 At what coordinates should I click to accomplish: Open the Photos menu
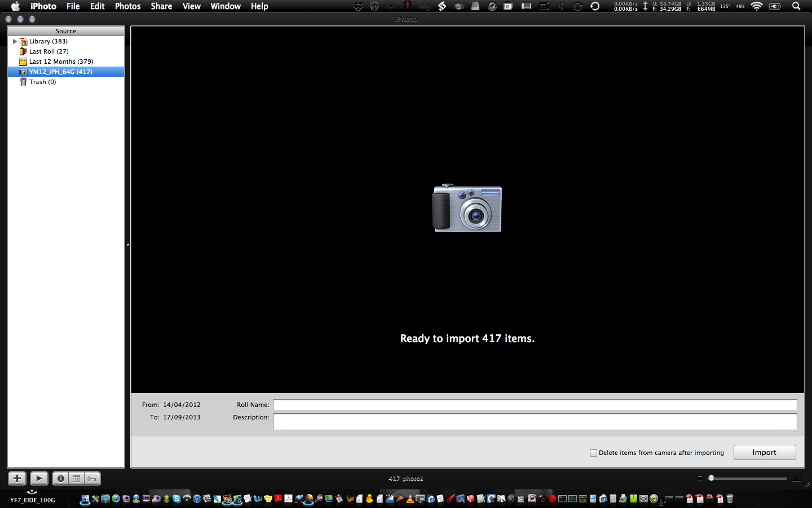click(x=127, y=6)
